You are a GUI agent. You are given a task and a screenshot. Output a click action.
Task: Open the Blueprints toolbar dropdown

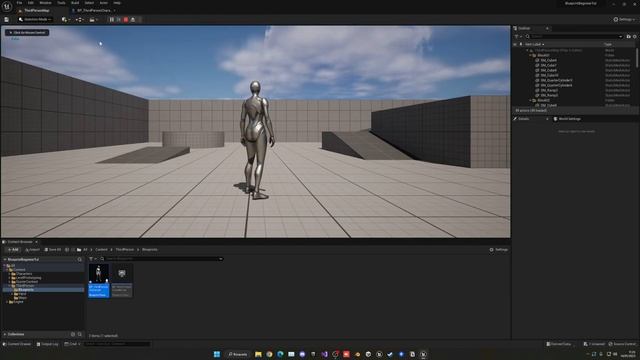pos(80,20)
